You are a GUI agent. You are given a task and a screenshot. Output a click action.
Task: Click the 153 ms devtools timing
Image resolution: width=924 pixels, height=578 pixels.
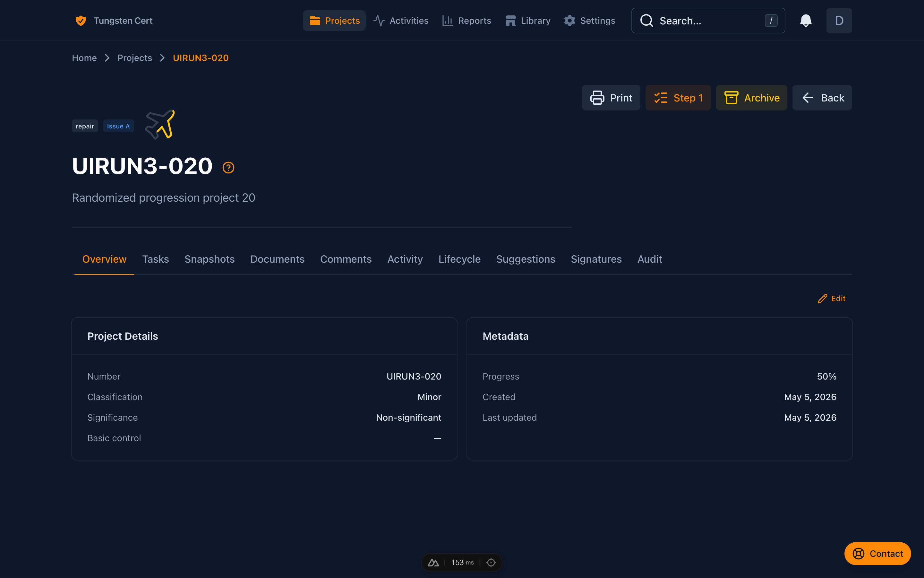462,563
